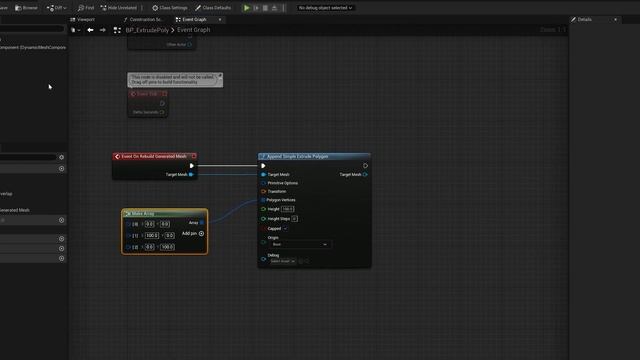Open the Origin dropdown on Append node
The width and height of the screenshot is (640, 360).
point(300,244)
